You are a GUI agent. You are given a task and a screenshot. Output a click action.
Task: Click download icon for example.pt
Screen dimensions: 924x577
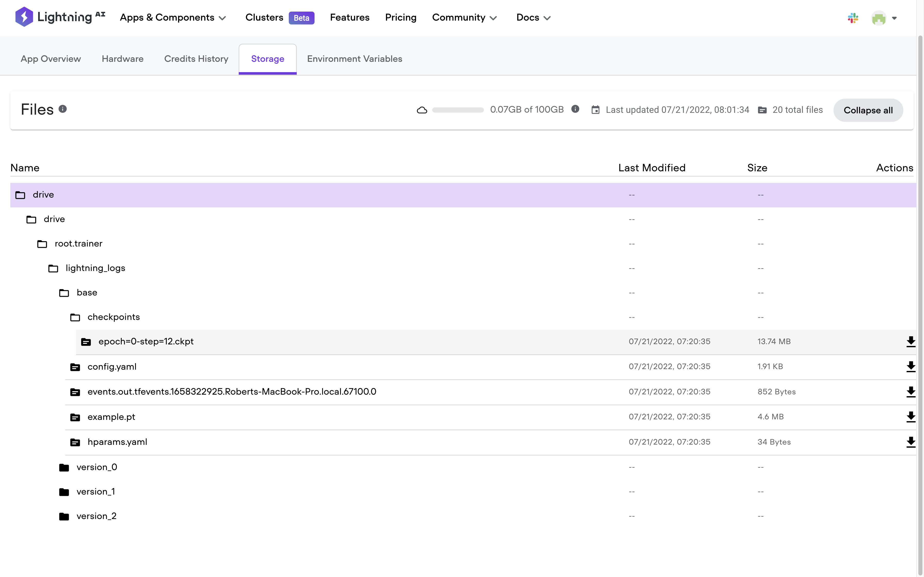tap(911, 417)
